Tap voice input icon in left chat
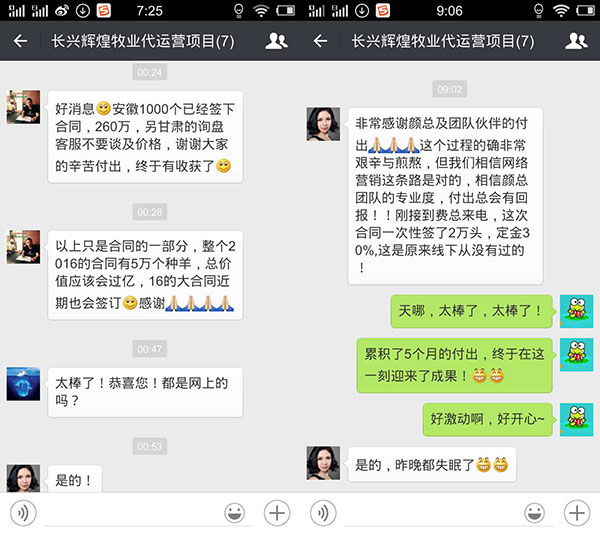600x533 pixels. 23,513
